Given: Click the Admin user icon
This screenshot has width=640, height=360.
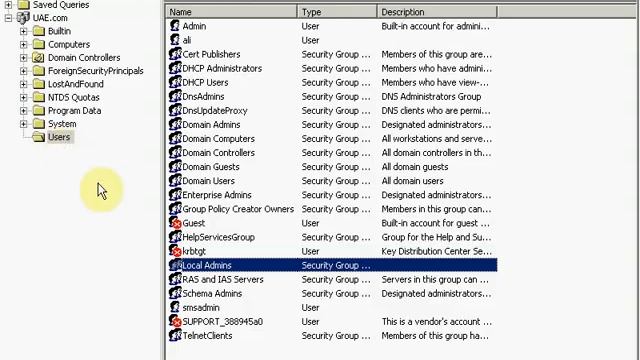Looking at the screenshot, I should point(175,26).
